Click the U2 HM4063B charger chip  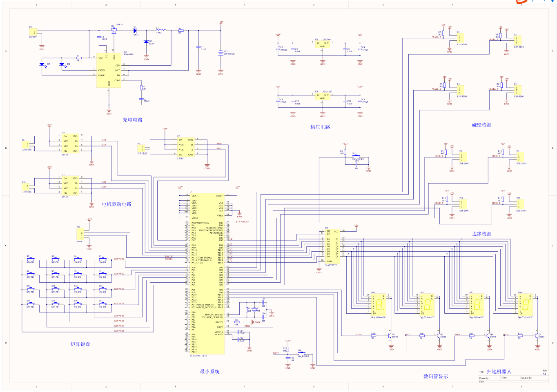109,70
